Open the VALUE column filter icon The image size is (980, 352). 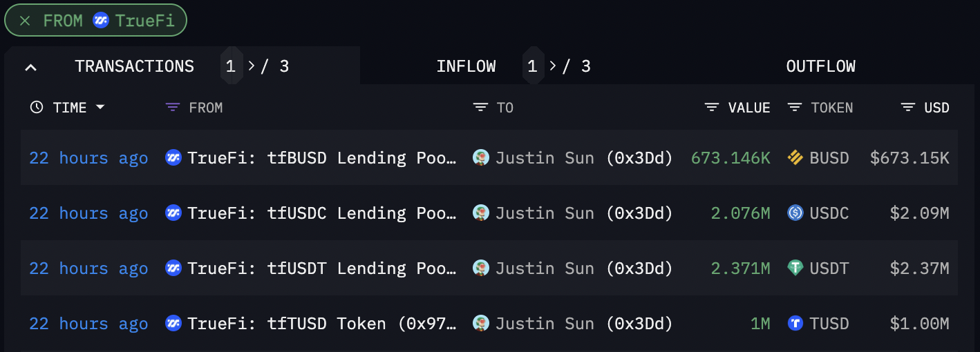coord(712,108)
